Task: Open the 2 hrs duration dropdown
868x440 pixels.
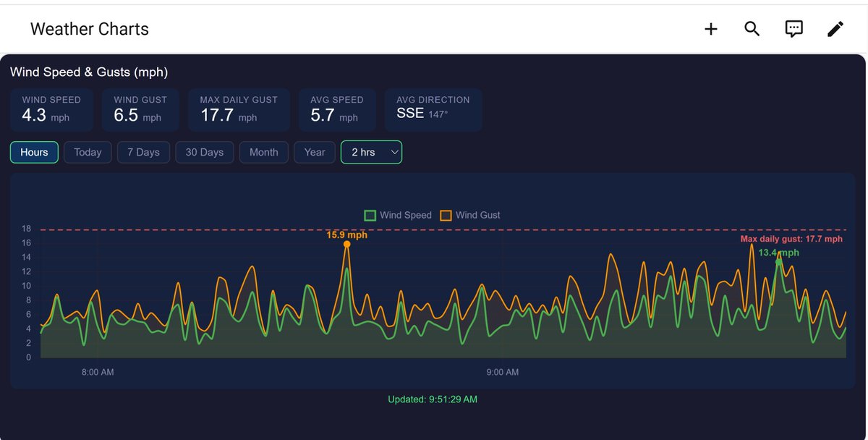Action: 371,152
